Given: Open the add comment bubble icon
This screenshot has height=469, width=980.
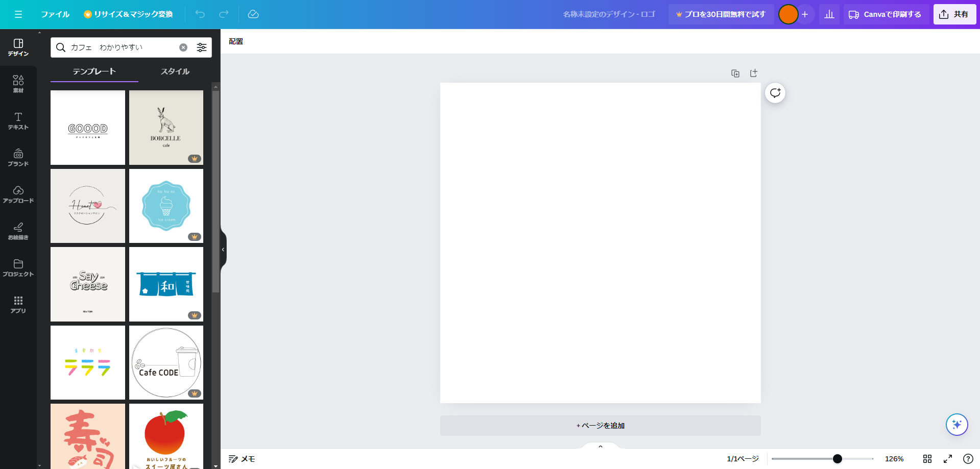Looking at the screenshot, I should (775, 93).
